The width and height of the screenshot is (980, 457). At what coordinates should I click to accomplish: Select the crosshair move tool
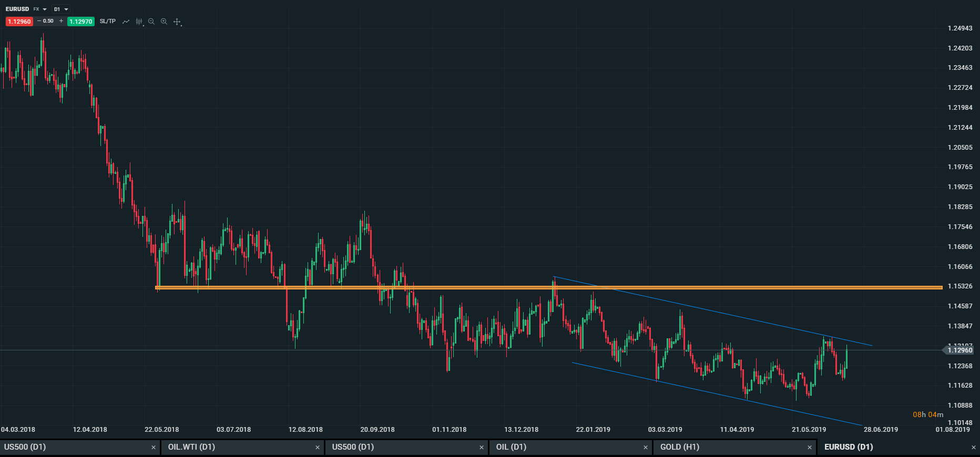point(177,22)
